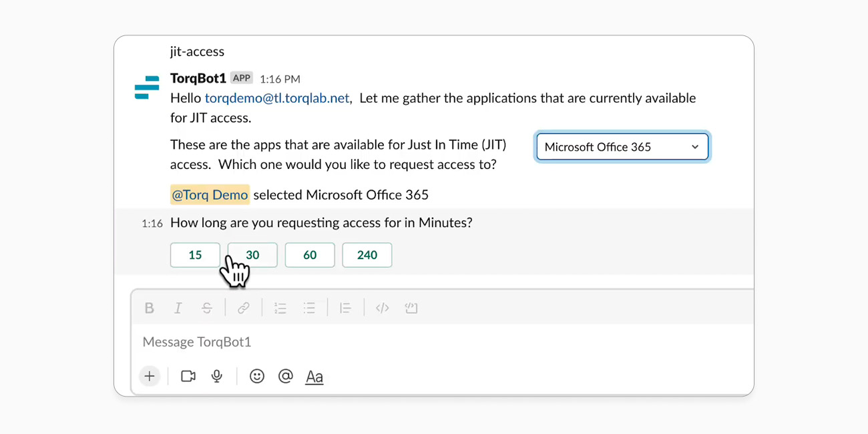The width and height of the screenshot is (868, 434).
Task: Click the Message TorqBot1 input field
Action: coord(401,342)
